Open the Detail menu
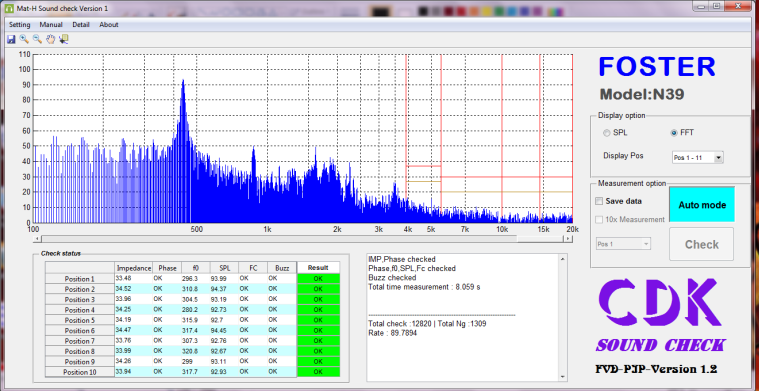759x391 pixels. click(x=81, y=25)
